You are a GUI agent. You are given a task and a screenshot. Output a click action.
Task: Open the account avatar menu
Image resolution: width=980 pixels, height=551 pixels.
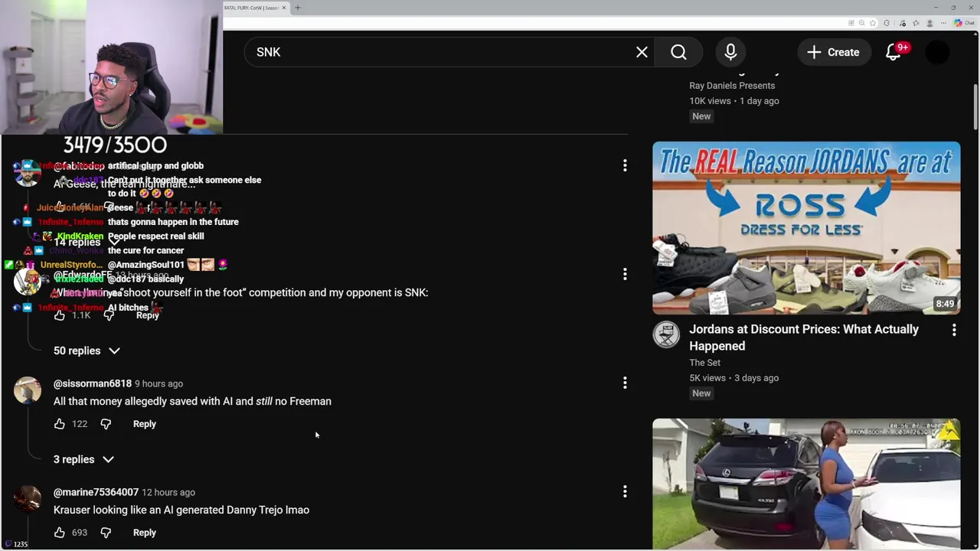coord(937,52)
